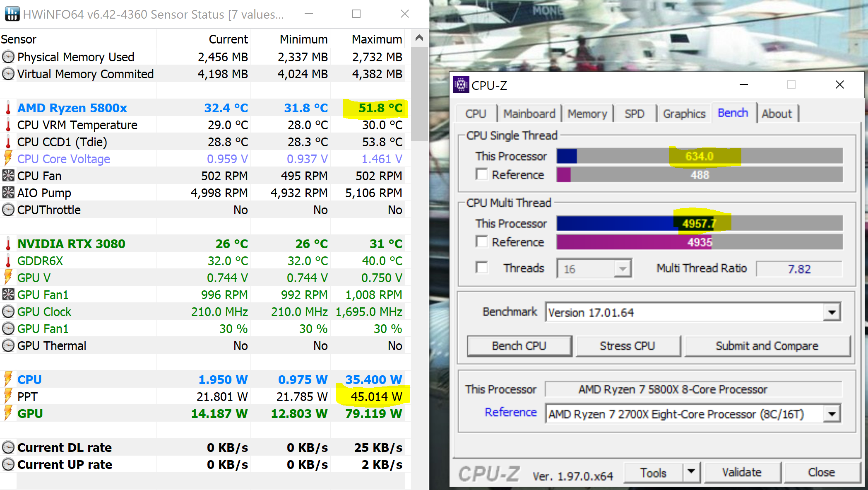This screenshot has height=490, width=868.
Task: Click thermometer icon beside AMD Ryzen 5800x
Action: click(8, 108)
